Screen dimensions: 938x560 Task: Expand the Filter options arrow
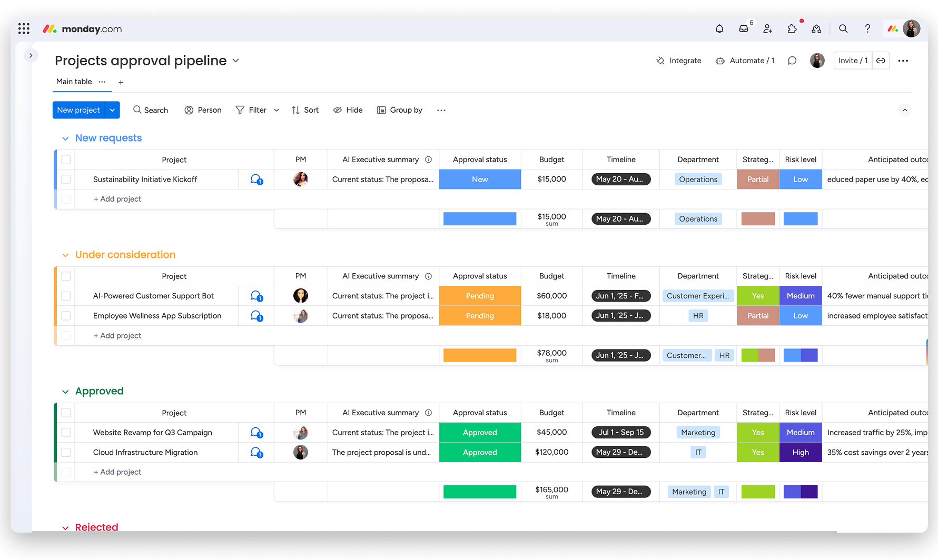277,110
